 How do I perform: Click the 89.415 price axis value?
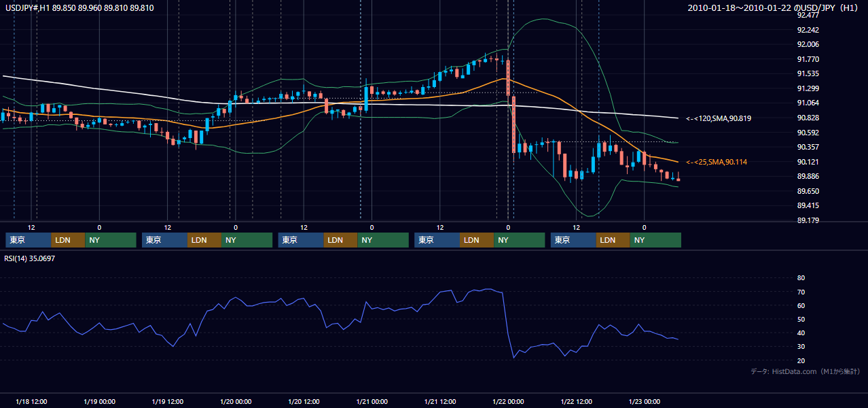click(808, 206)
